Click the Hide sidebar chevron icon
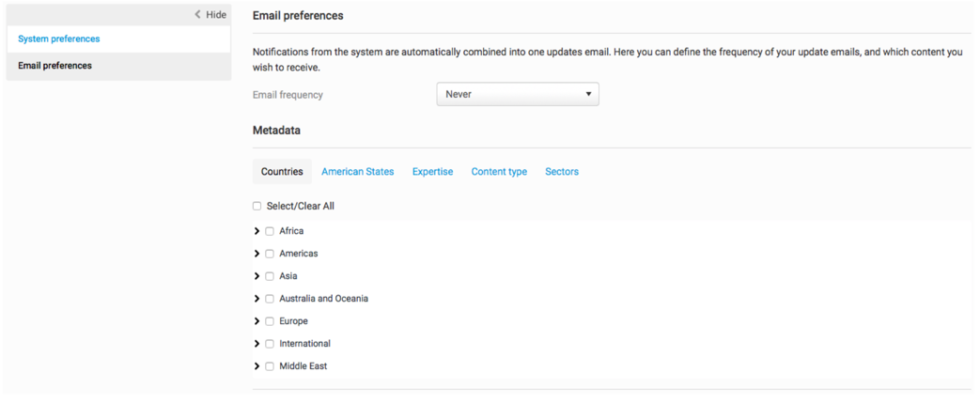The image size is (980, 403). (197, 14)
